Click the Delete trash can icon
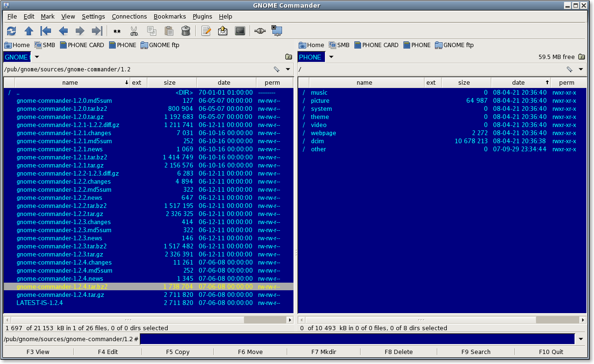The image size is (594, 364). point(186,31)
